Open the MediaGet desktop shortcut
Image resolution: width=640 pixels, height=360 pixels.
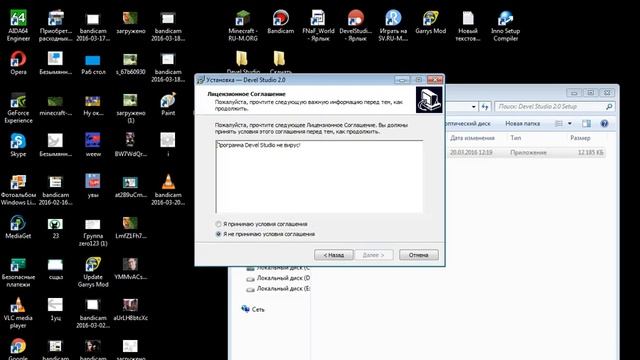pyautogui.click(x=18, y=227)
